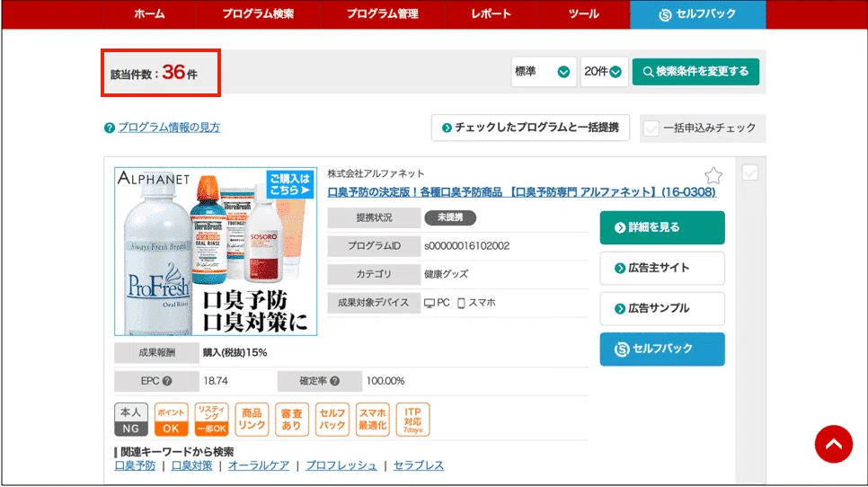This screenshot has width=868, height=487.
Task: Open the レポート menu item
Action: 491,14
